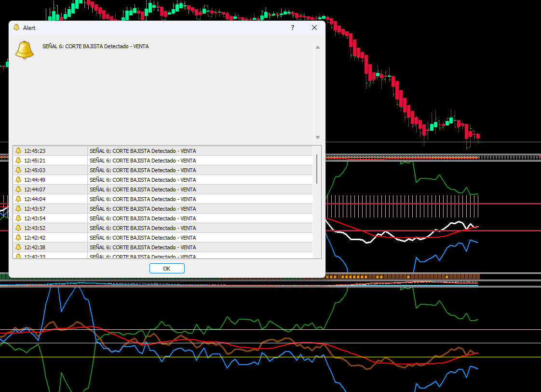Click bell icon beside 12:44:49 entry

pyautogui.click(x=18, y=180)
